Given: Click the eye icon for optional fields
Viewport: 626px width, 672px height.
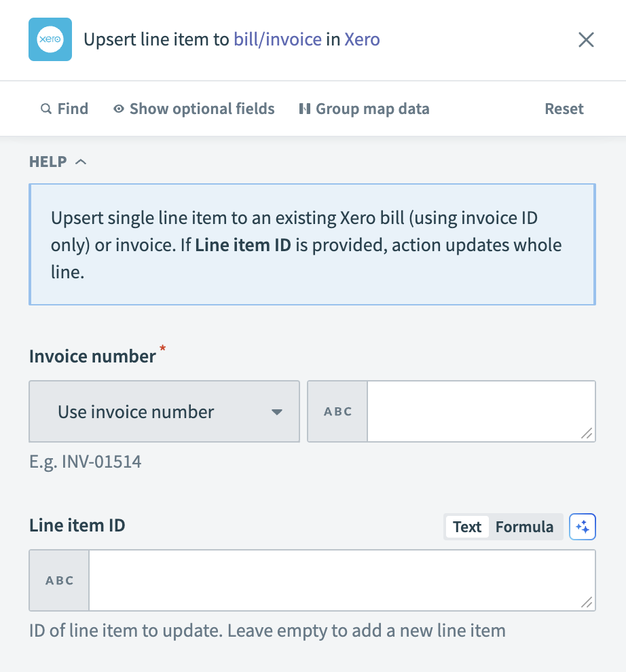Looking at the screenshot, I should tap(118, 109).
